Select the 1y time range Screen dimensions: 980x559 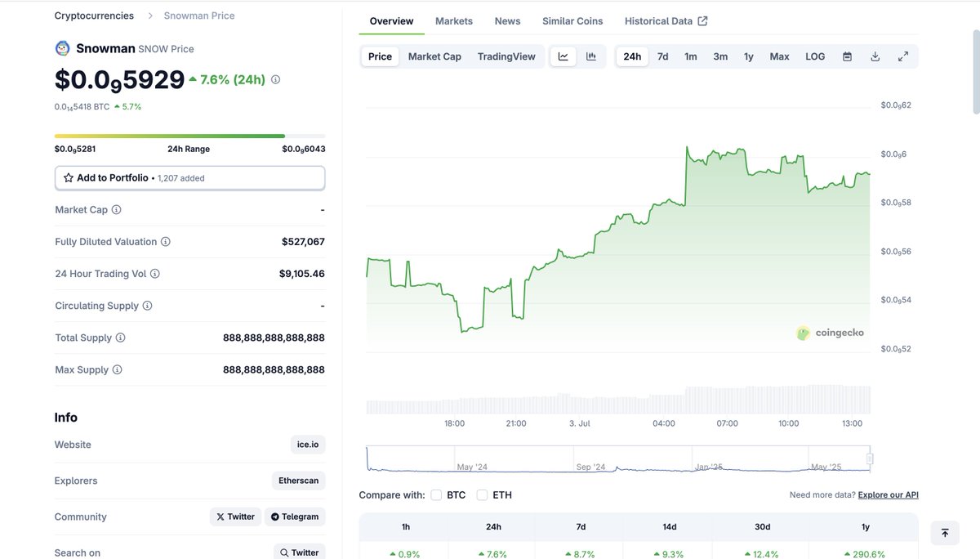click(x=749, y=56)
